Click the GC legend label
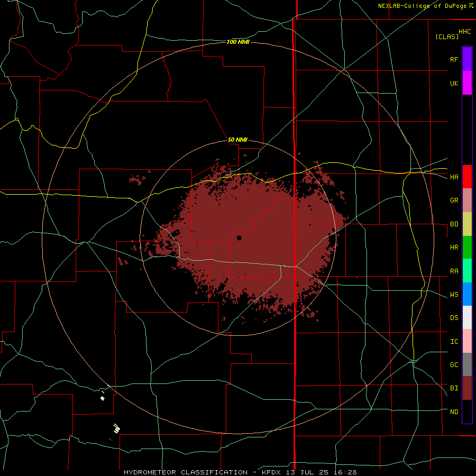 (x=454, y=365)
